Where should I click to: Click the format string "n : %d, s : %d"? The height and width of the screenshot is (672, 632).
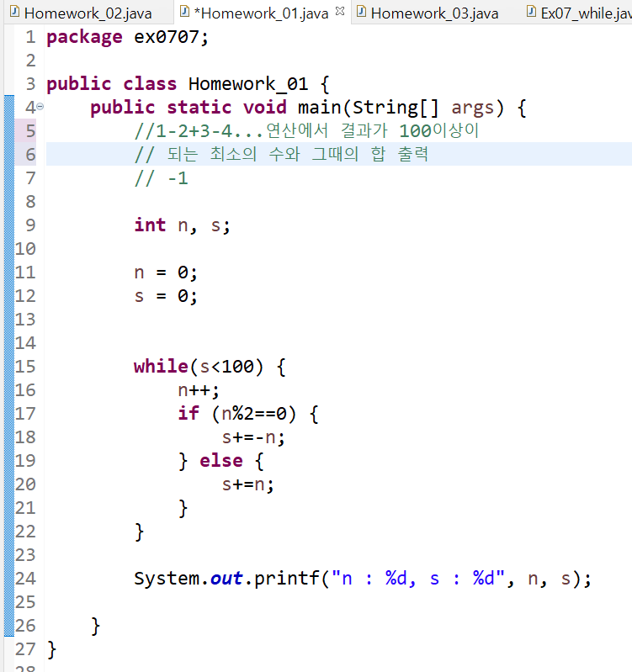pyautogui.click(x=418, y=579)
